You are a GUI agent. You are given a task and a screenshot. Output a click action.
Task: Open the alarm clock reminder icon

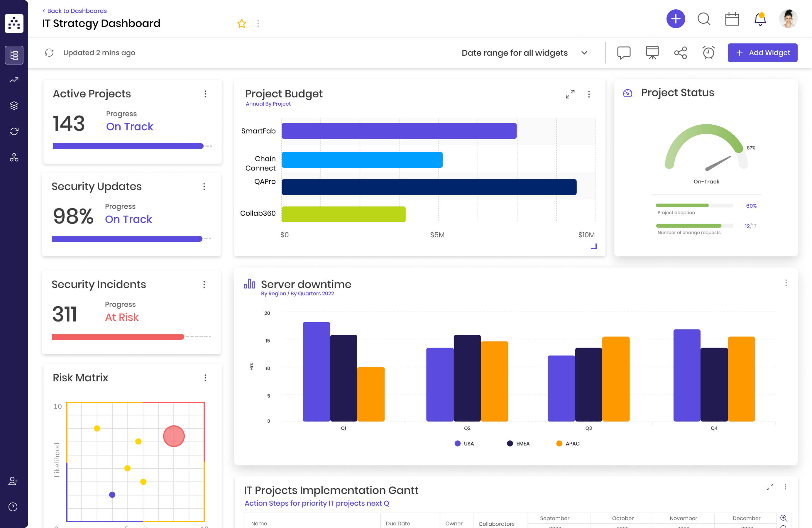[x=708, y=53]
